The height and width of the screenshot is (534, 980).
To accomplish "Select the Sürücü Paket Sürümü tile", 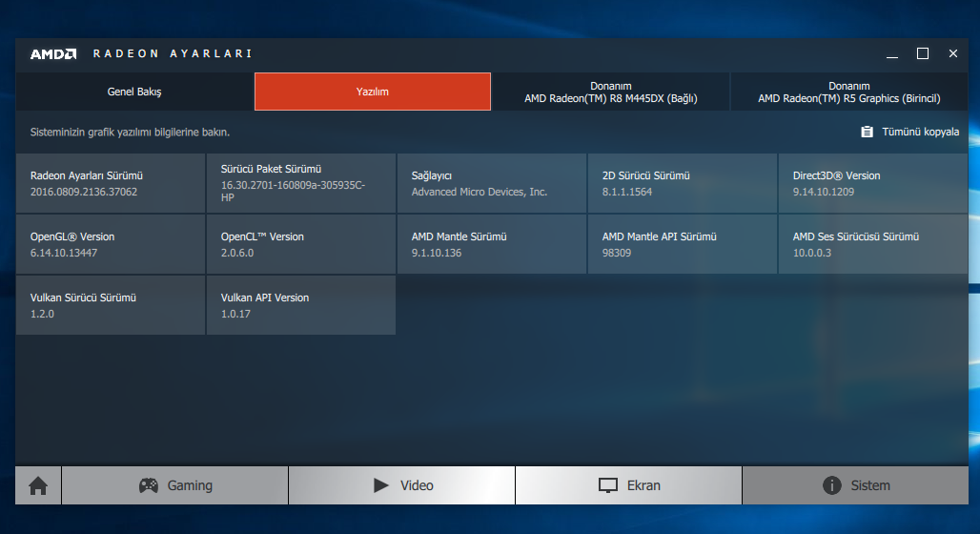I will tap(301, 183).
